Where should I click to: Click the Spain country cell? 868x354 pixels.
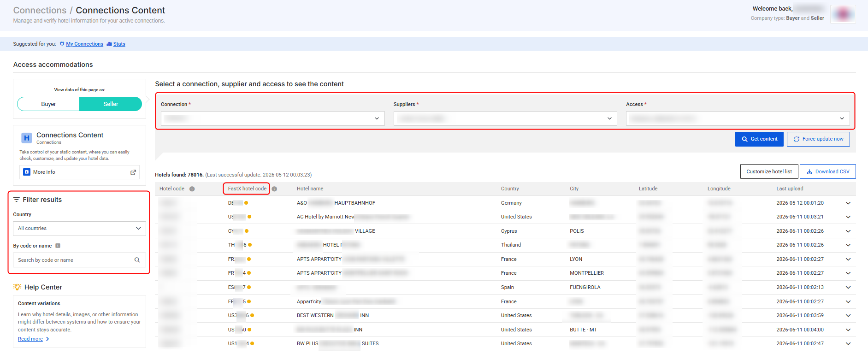point(508,287)
